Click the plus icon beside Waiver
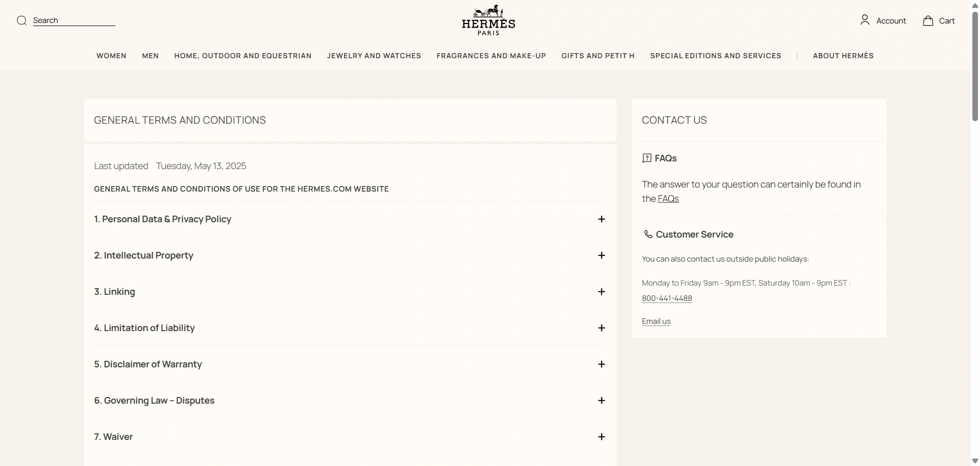 601,437
